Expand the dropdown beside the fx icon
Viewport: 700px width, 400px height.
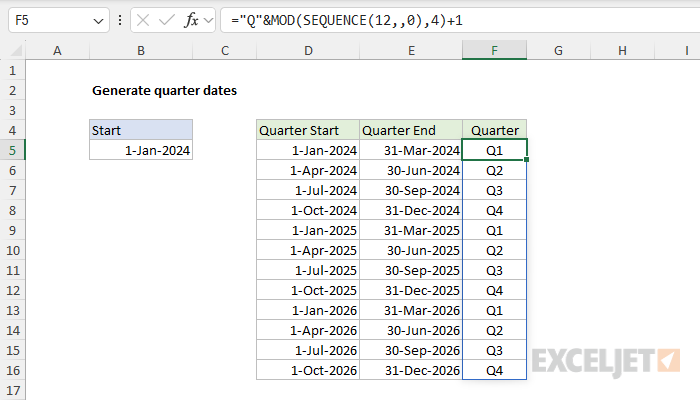coord(208,20)
